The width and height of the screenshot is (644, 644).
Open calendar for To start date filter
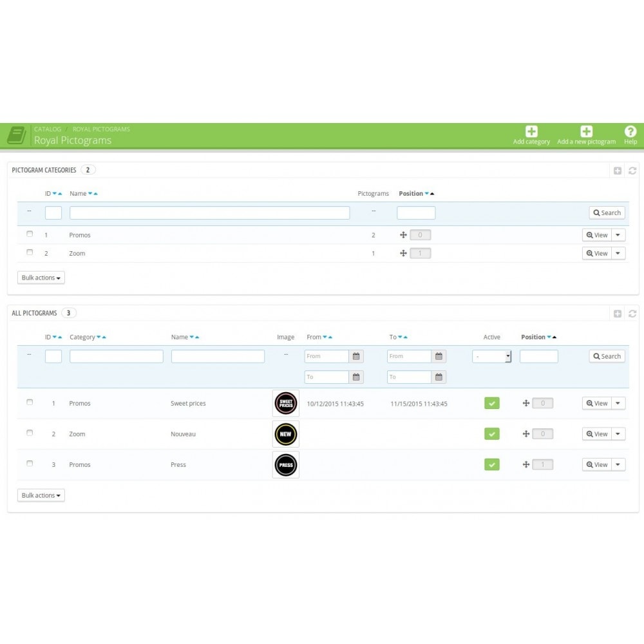pyautogui.click(x=439, y=356)
